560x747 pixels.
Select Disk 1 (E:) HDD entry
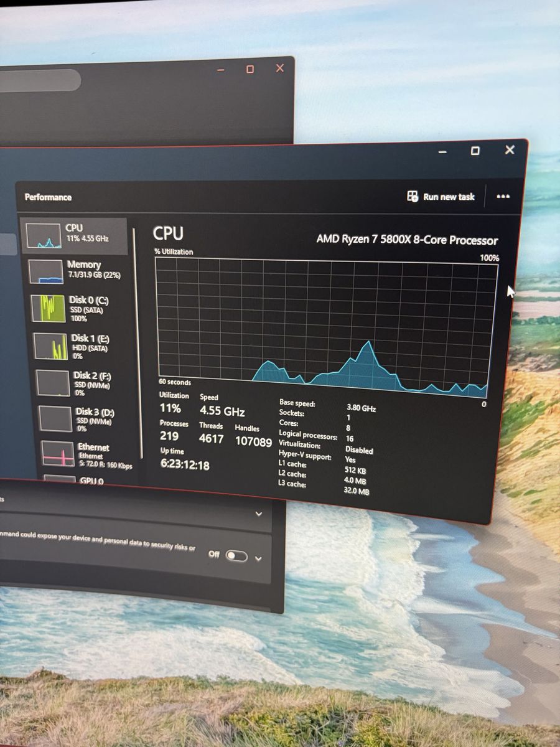pyautogui.click(x=78, y=346)
